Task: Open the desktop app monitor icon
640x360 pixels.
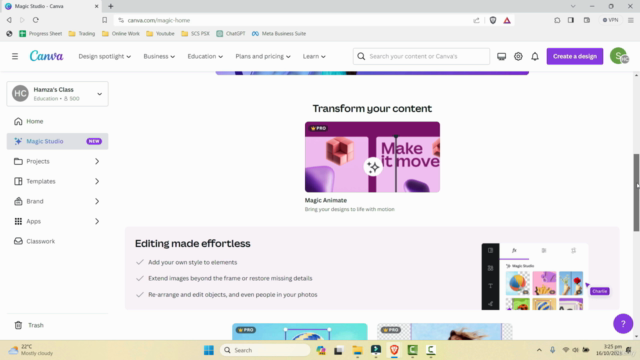Action: (x=501, y=56)
